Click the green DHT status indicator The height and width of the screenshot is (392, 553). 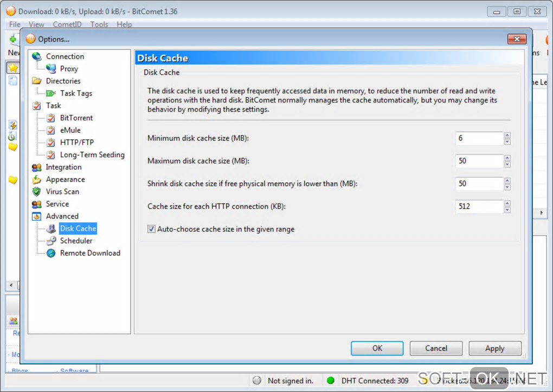point(331,381)
